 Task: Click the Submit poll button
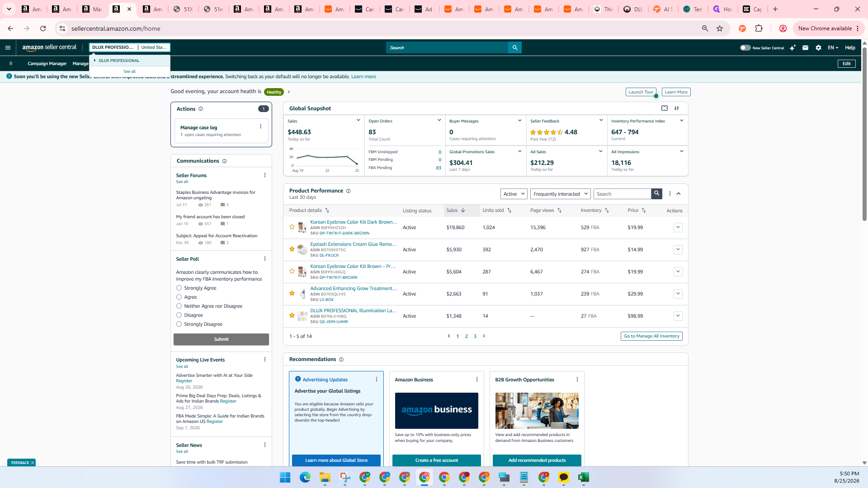(221, 339)
